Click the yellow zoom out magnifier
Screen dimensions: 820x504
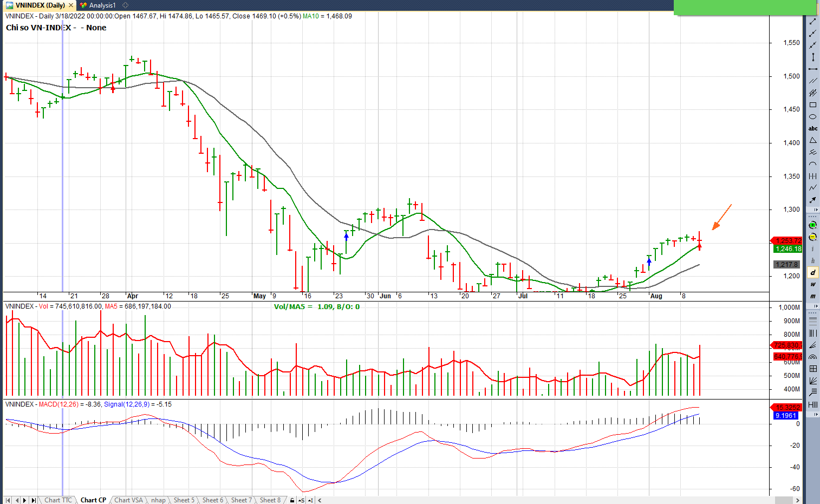point(813,237)
